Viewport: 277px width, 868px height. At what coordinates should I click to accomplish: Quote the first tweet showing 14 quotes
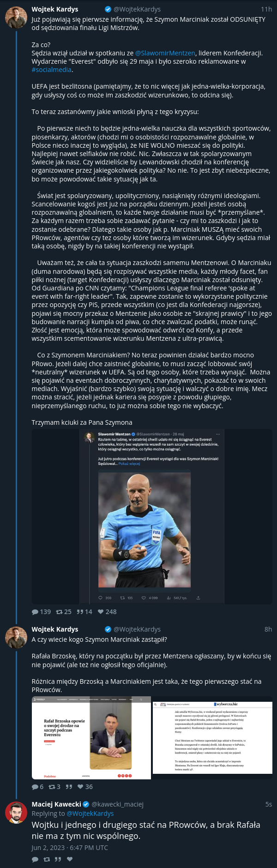[x=84, y=612]
